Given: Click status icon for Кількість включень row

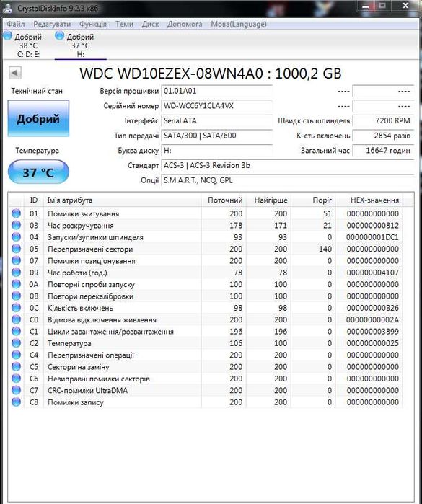Looking at the screenshot, I should point(16,308).
